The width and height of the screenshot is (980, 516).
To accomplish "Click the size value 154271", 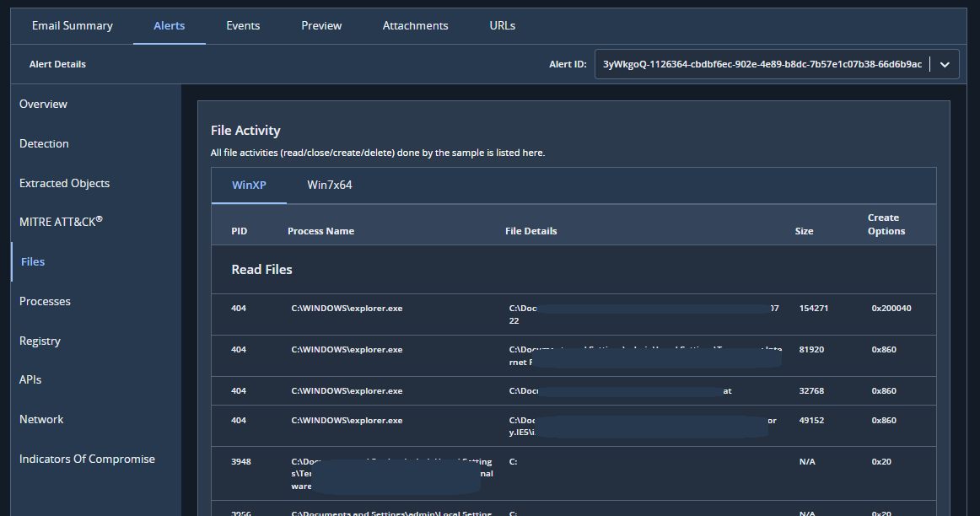I will point(814,309).
